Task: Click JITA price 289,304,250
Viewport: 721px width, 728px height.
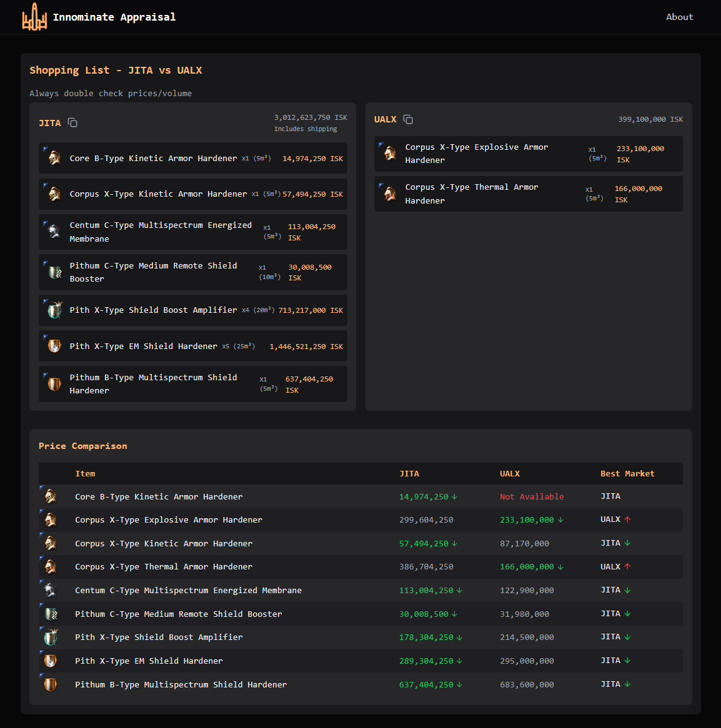Action: pyautogui.click(x=426, y=661)
